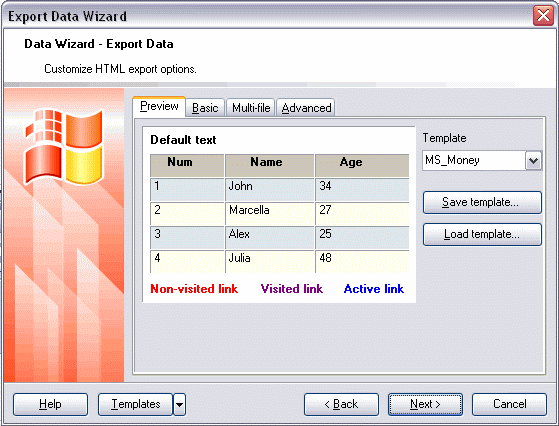Click the blue Active link sample
Image resolution: width=559 pixels, height=426 pixels.
point(374,289)
